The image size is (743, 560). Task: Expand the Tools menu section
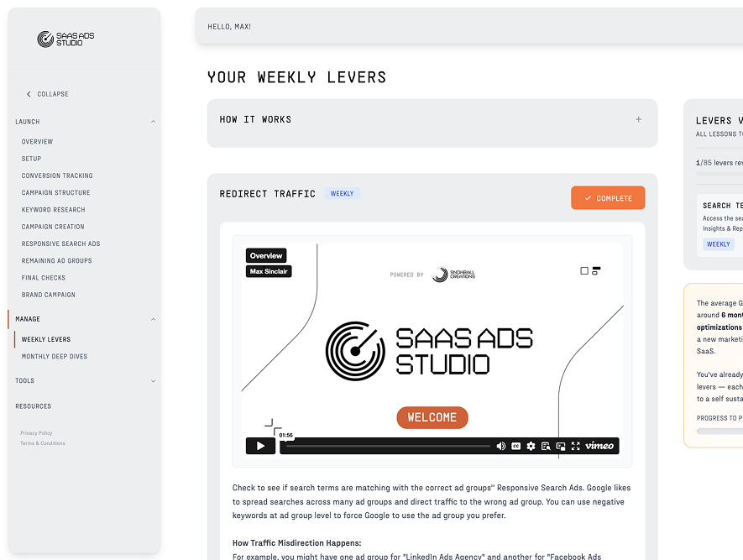click(153, 381)
